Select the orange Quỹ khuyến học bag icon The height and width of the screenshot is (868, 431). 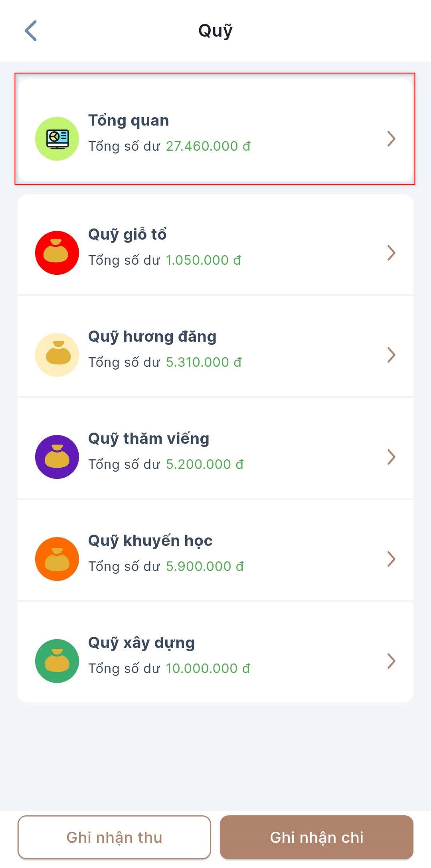pyautogui.click(x=57, y=559)
